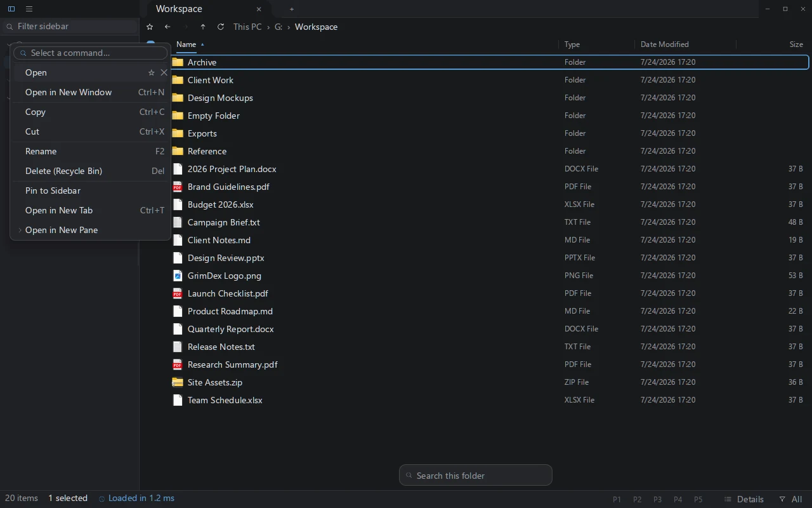
Task: Click Workspace in the breadcrumb path
Action: [x=316, y=27]
